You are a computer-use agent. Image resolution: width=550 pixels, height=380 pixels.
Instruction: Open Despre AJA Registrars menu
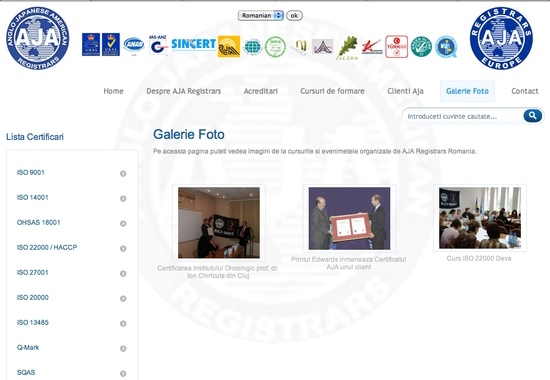pyautogui.click(x=183, y=91)
